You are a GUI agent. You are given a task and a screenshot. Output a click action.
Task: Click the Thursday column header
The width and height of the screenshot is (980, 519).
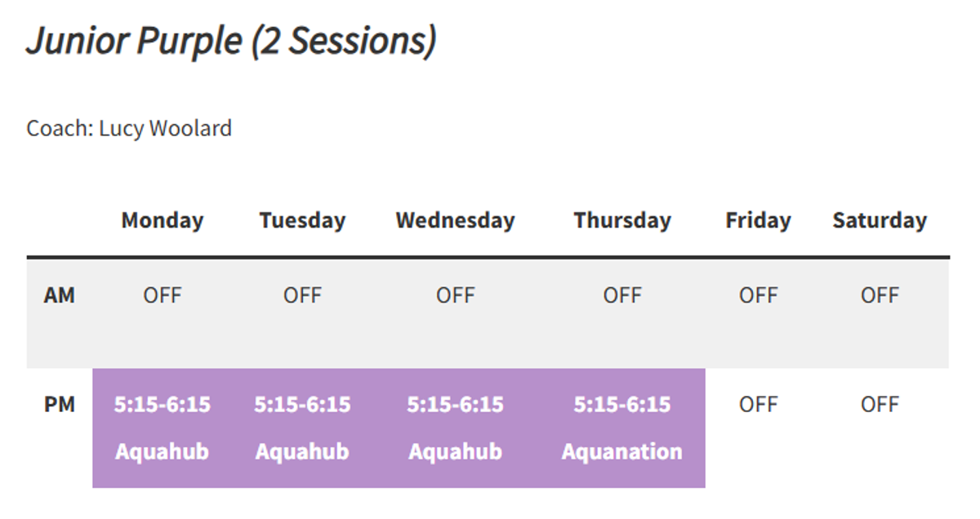tap(622, 220)
